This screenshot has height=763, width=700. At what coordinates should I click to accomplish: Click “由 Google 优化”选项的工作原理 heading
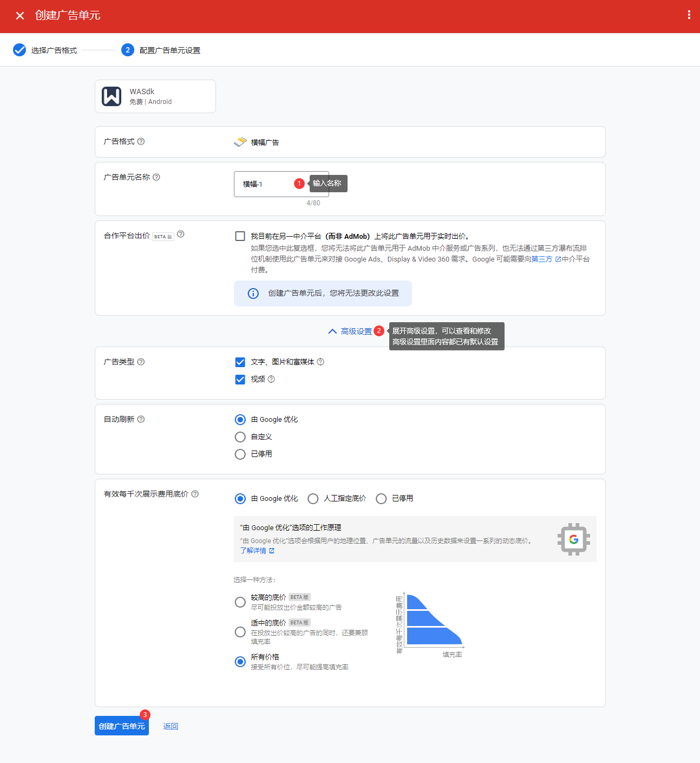[291, 527]
